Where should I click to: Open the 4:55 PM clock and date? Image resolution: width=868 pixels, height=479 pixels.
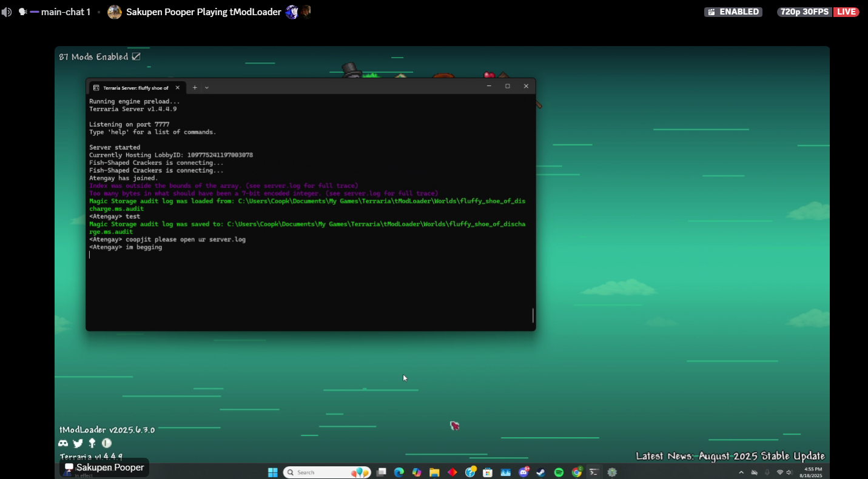[x=812, y=472]
